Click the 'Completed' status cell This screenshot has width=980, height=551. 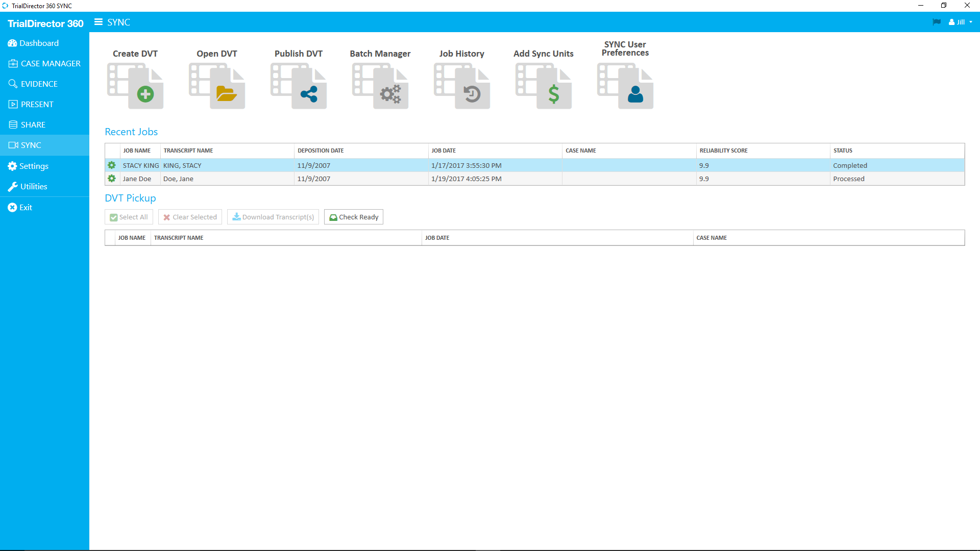(897, 165)
